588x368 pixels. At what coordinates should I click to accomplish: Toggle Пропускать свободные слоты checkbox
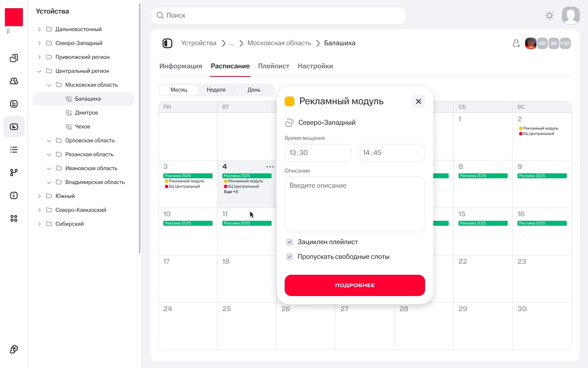290,257
